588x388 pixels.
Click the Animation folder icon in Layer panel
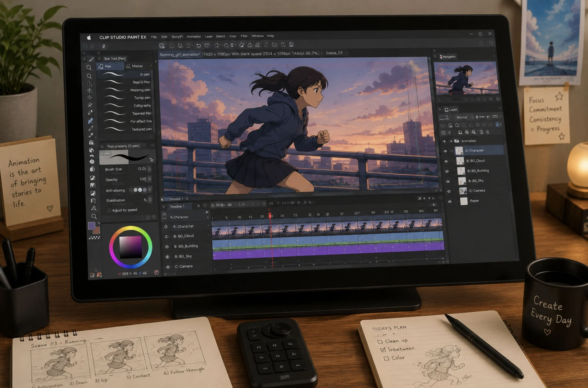click(457, 141)
